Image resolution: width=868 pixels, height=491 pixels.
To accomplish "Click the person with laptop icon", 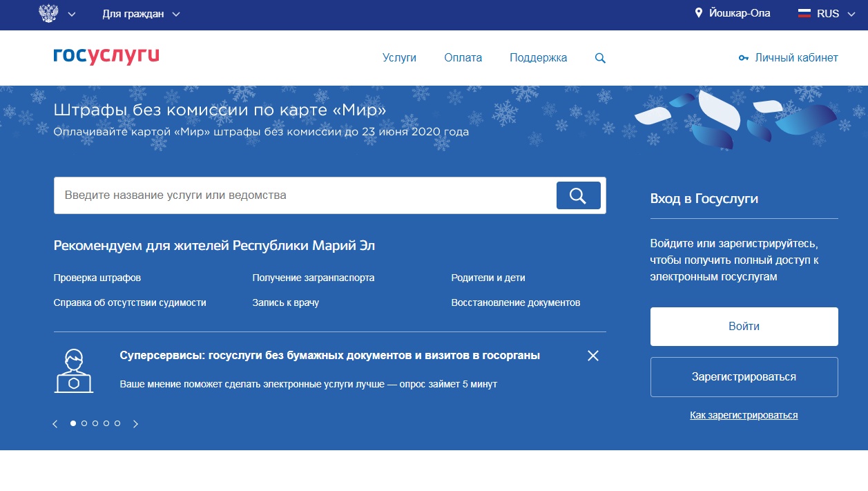I will click(x=74, y=371).
